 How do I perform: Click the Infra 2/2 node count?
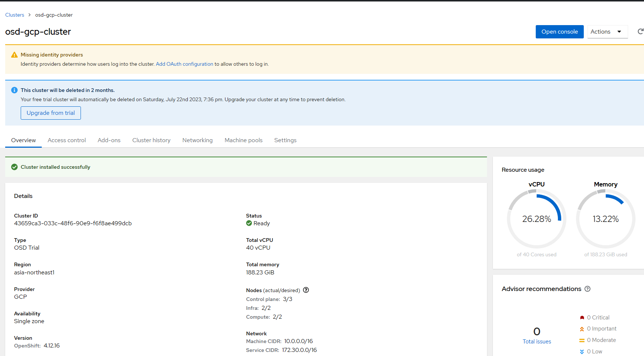click(266, 308)
